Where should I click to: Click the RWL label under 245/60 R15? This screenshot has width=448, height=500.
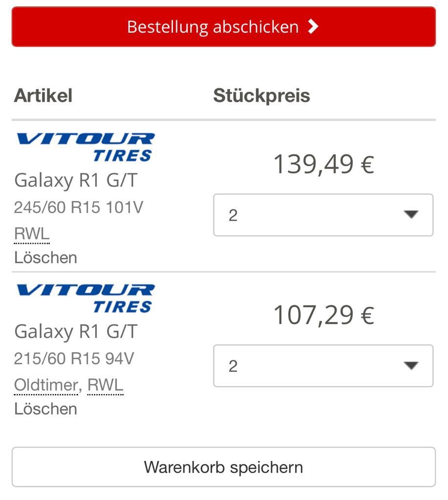pos(32,234)
